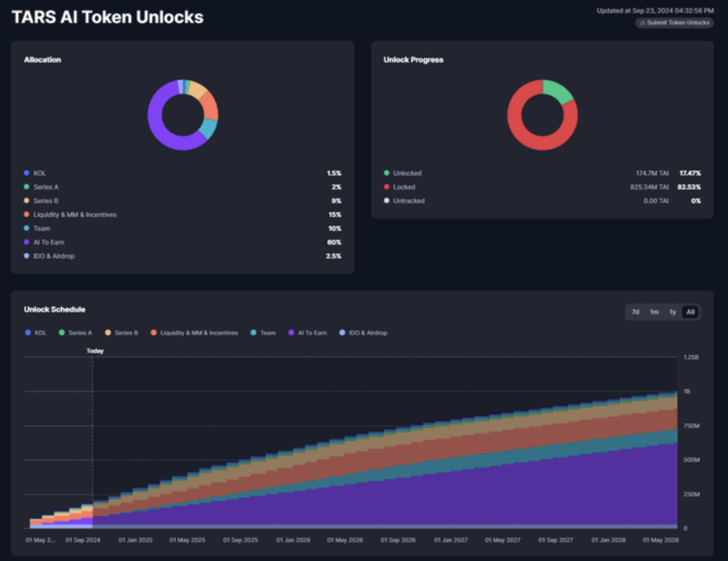Select the 7d time range tab
Screen dimensions: 728x561
(x=635, y=312)
